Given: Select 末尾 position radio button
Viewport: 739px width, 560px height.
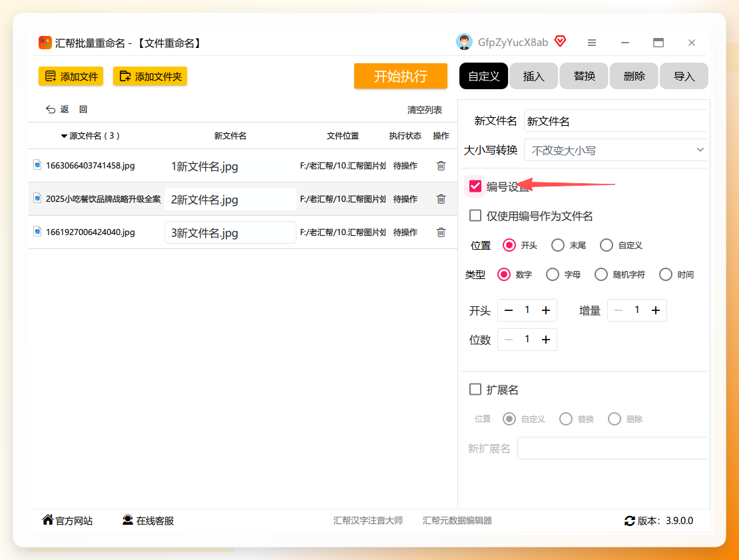Looking at the screenshot, I should click(557, 245).
